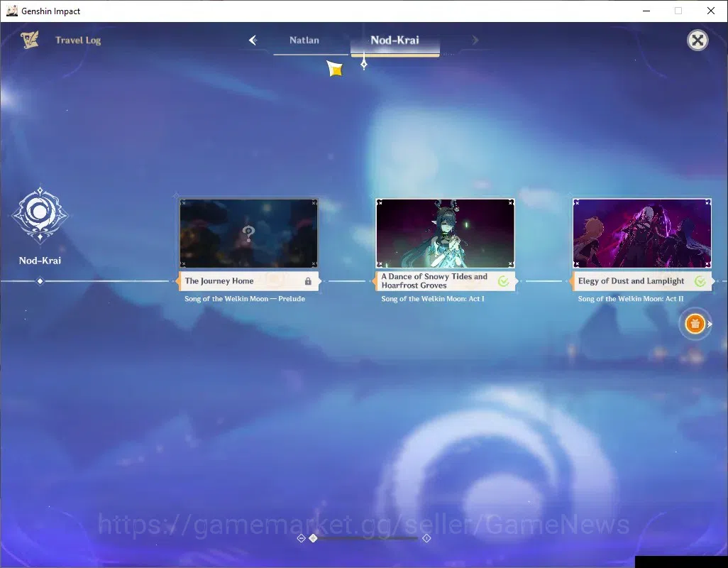Click the right end diamond of bottom scrollbar
Image resolution: width=728 pixels, height=568 pixels.
(x=426, y=538)
